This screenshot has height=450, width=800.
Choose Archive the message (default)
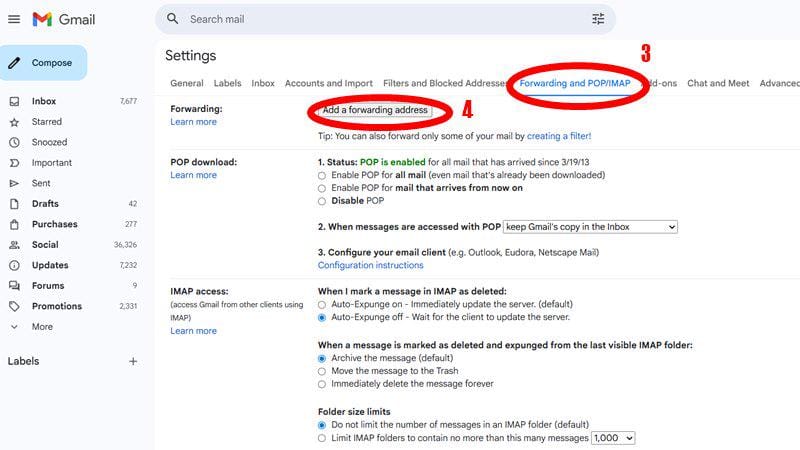[x=321, y=359]
